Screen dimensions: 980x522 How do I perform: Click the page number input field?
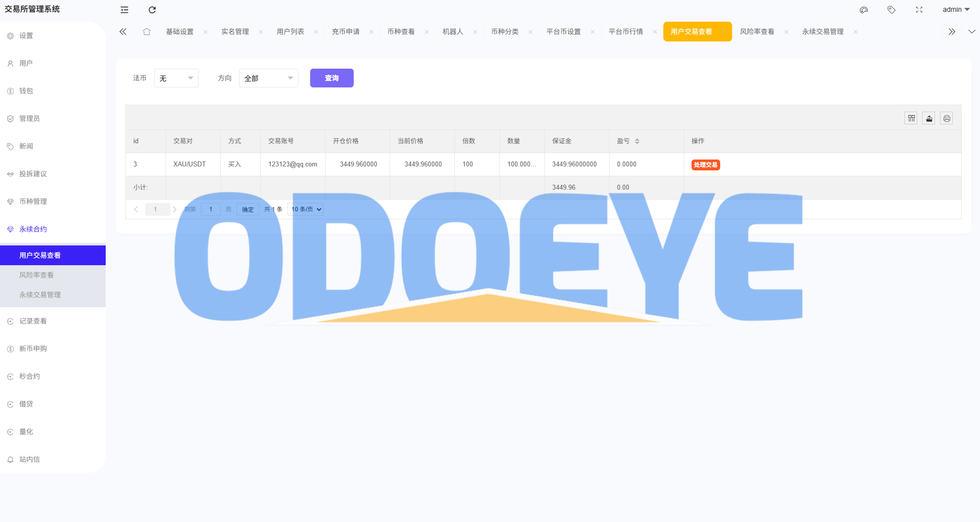point(211,209)
